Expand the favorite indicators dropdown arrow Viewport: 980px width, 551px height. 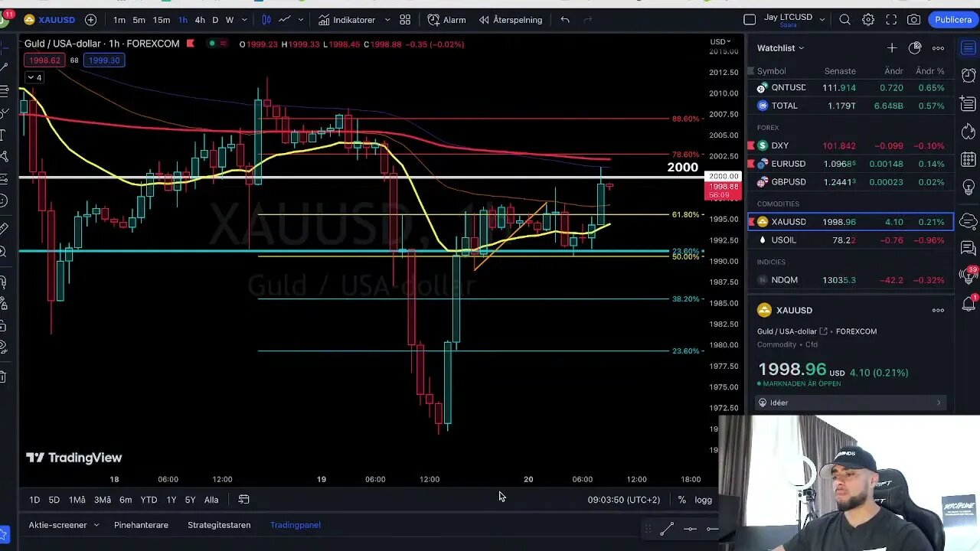pyautogui.click(x=387, y=20)
